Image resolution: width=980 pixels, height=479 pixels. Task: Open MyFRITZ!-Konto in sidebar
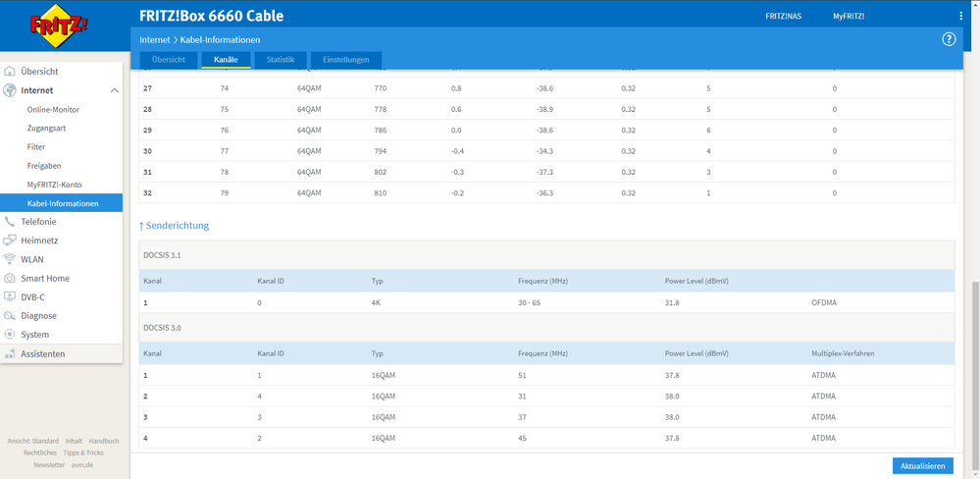click(x=54, y=185)
